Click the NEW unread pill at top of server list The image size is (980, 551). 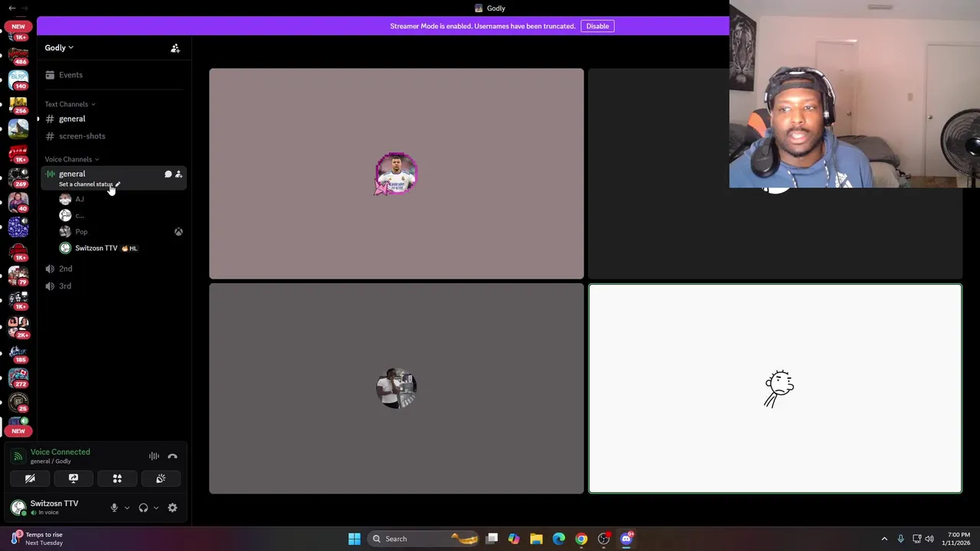tap(18, 26)
